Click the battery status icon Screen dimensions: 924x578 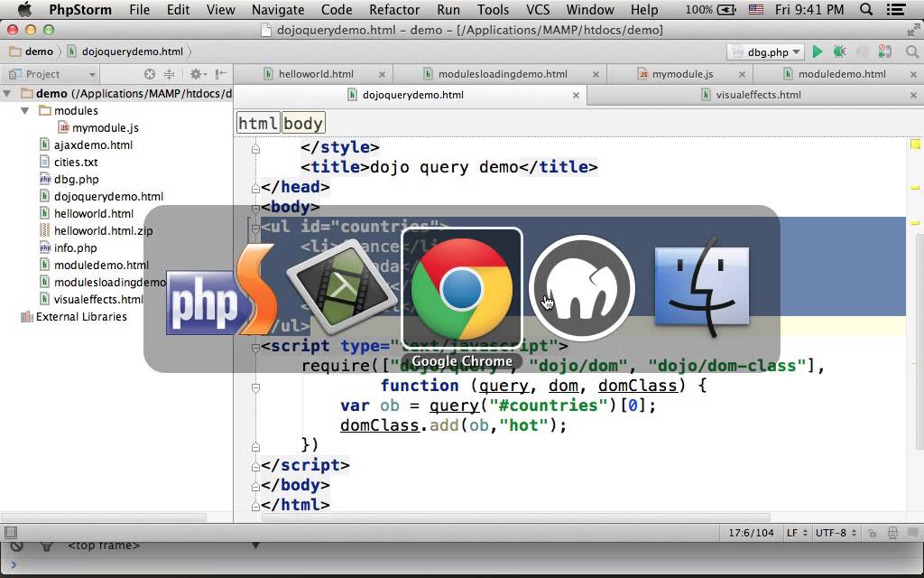726,9
